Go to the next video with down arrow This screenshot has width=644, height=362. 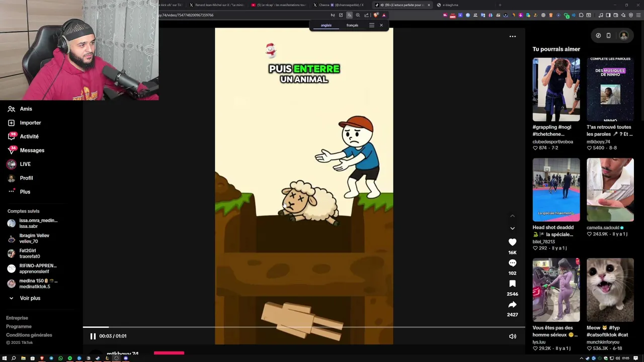pyautogui.click(x=512, y=228)
